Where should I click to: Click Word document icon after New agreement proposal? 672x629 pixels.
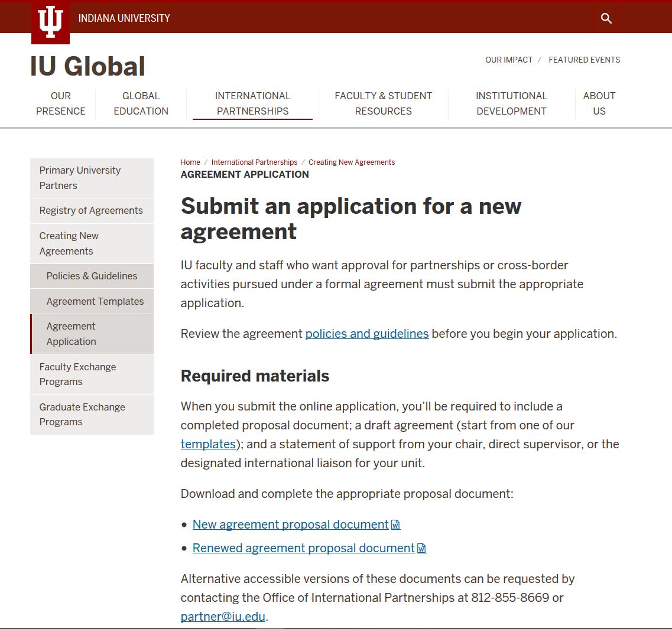click(x=396, y=525)
